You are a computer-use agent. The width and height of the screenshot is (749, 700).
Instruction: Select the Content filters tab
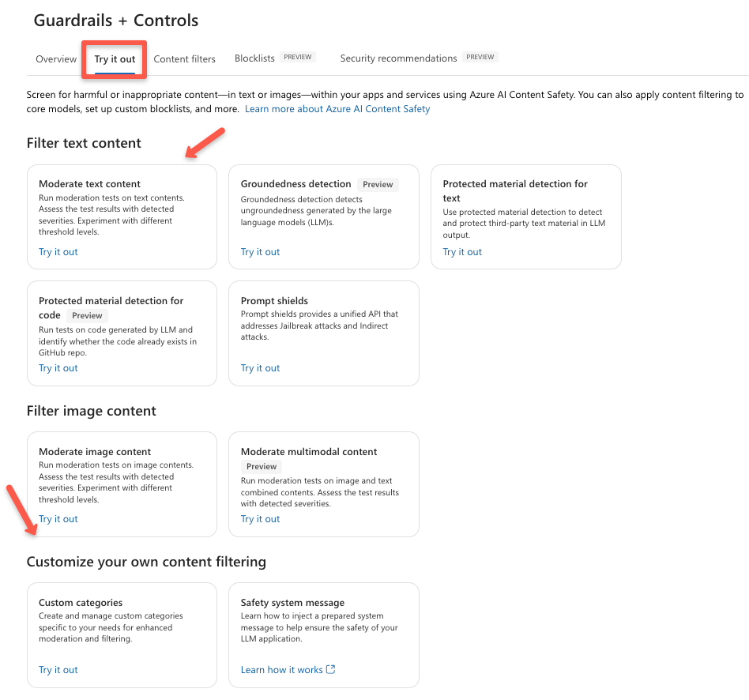tap(184, 58)
